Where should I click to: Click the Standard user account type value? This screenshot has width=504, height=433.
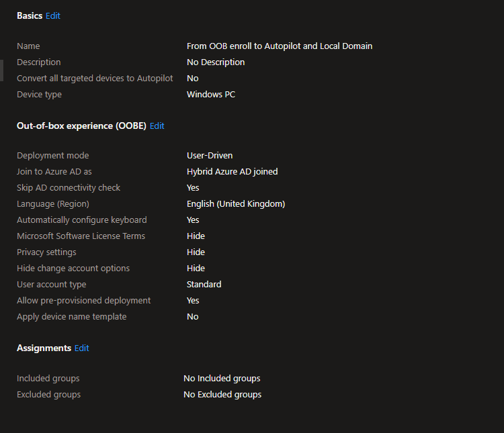(x=204, y=284)
